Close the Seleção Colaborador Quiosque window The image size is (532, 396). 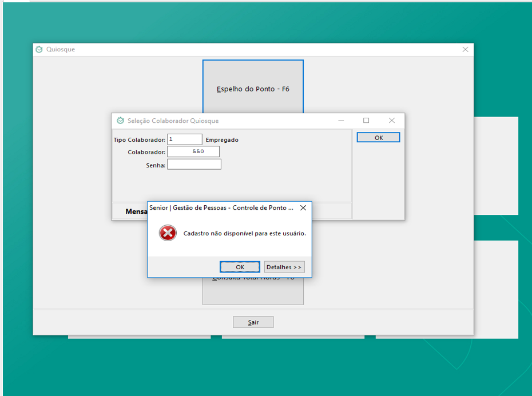(x=392, y=121)
